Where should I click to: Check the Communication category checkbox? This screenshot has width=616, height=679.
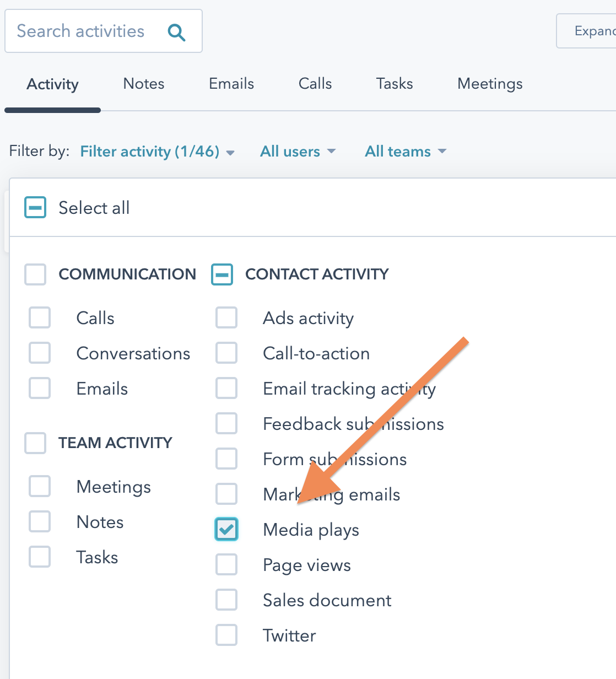pyautogui.click(x=35, y=274)
